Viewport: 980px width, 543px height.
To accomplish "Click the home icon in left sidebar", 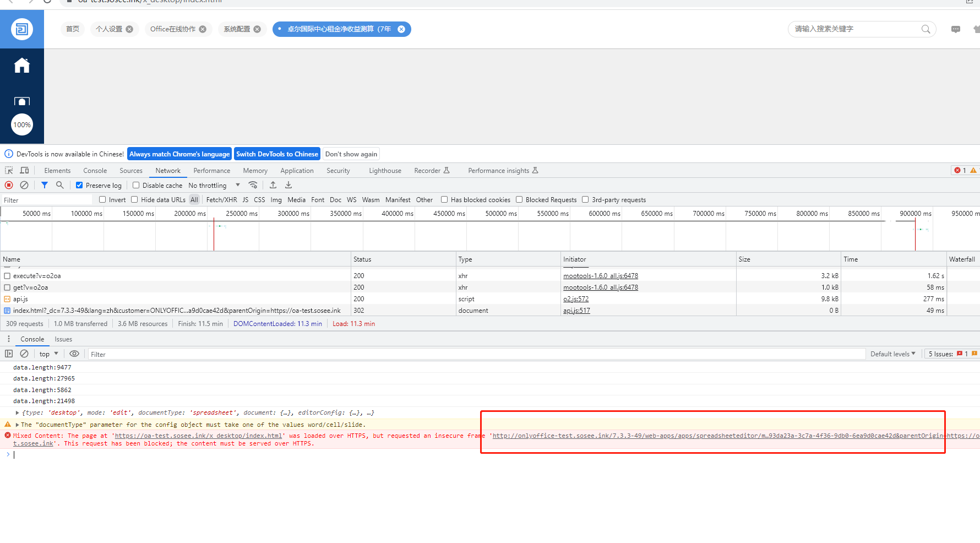I will pos(22,66).
